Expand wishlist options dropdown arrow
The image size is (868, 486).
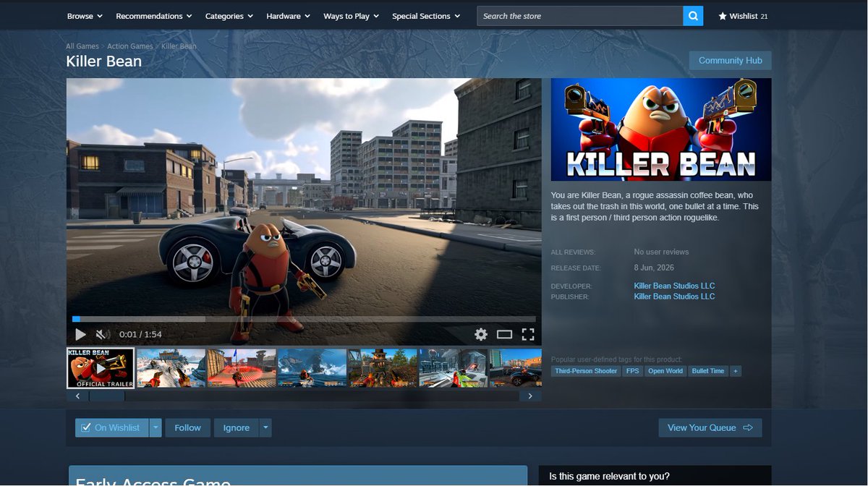click(156, 427)
